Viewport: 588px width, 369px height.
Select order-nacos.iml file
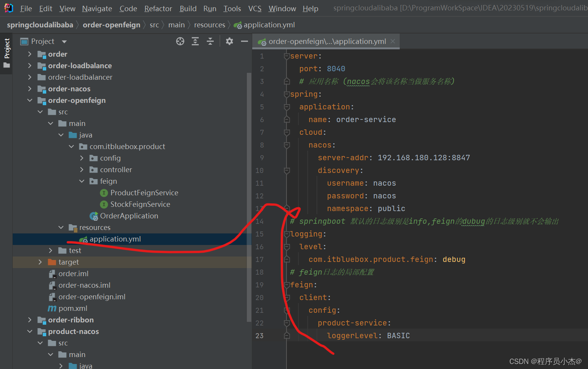point(84,285)
